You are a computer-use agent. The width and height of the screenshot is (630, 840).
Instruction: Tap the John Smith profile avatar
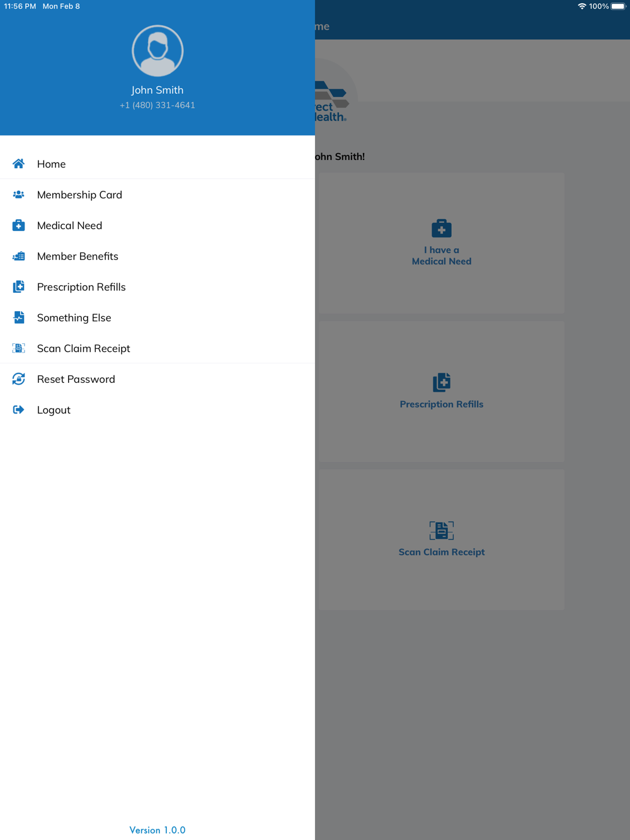157,51
